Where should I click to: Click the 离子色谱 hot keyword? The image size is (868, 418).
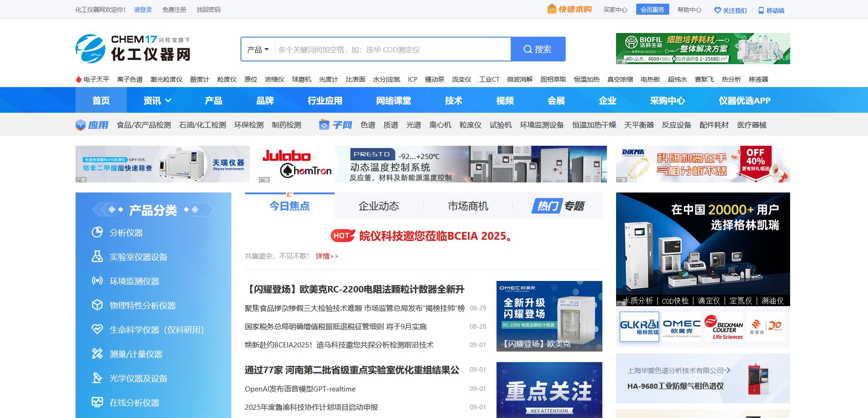coord(130,79)
